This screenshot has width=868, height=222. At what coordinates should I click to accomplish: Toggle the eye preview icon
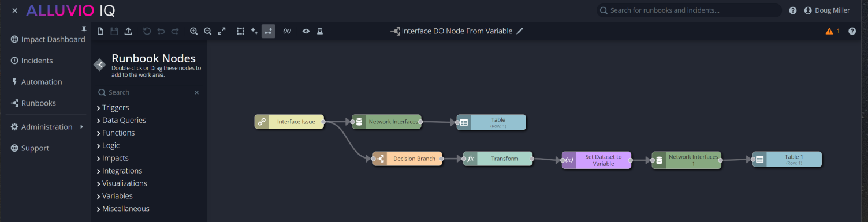pos(306,31)
